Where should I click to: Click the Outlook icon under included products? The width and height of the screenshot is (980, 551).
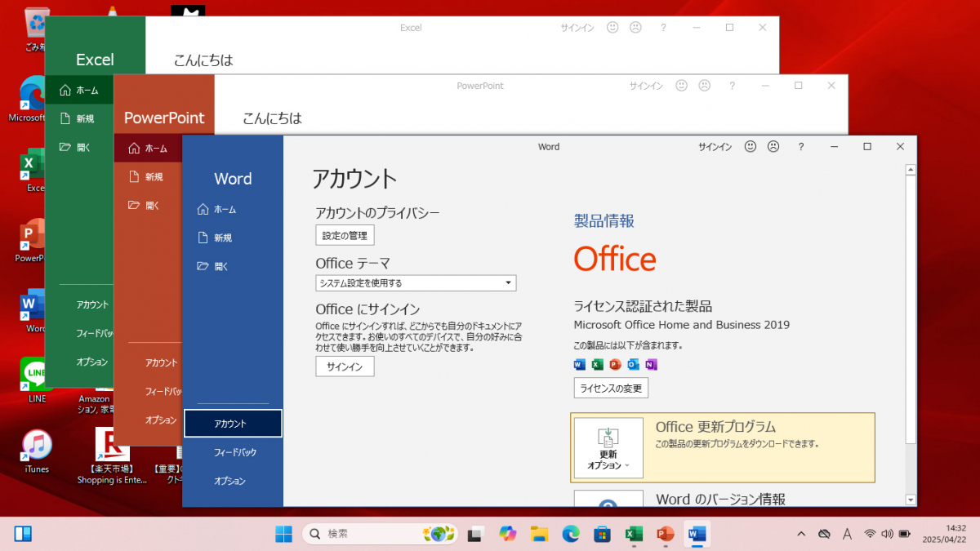633,364
